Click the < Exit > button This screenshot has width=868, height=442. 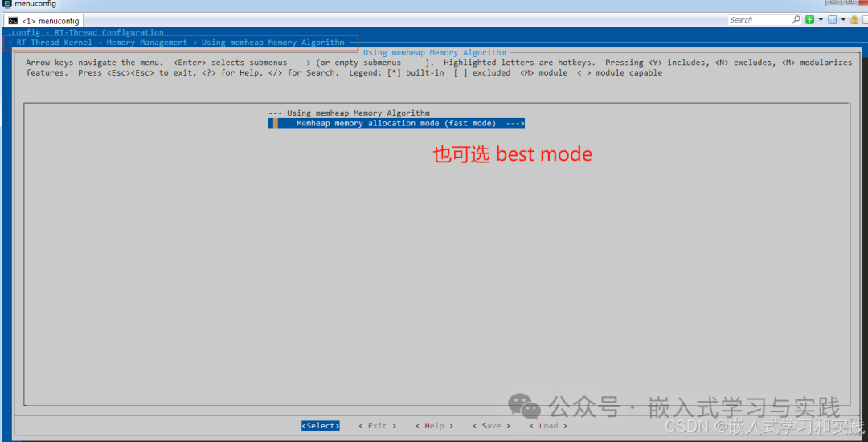pyautogui.click(x=378, y=426)
